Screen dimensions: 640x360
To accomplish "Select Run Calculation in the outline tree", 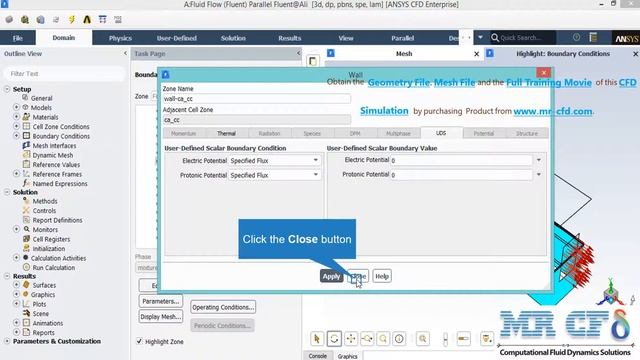I will (54, 267).
